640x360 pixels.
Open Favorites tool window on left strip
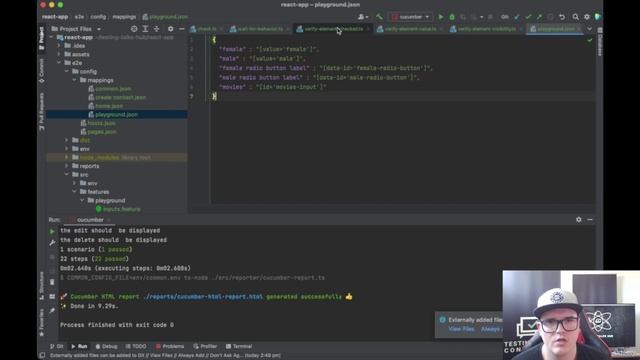point(41,322)
